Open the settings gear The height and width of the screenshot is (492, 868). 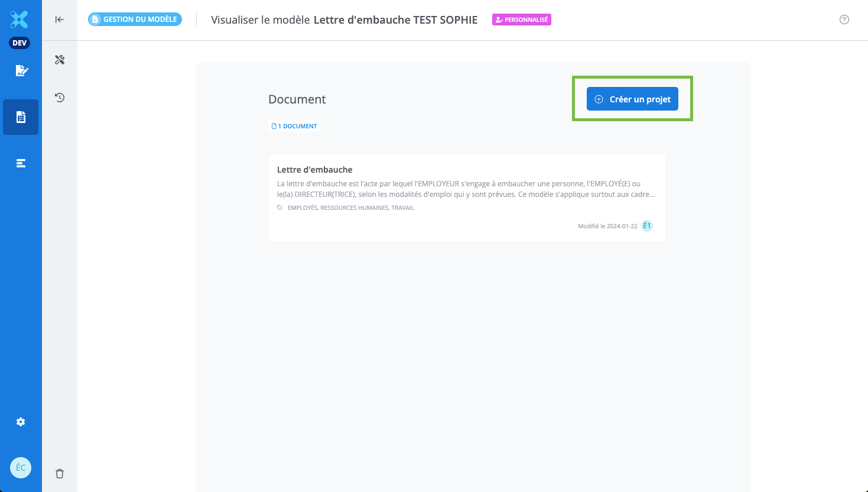(x=21, y=422)
